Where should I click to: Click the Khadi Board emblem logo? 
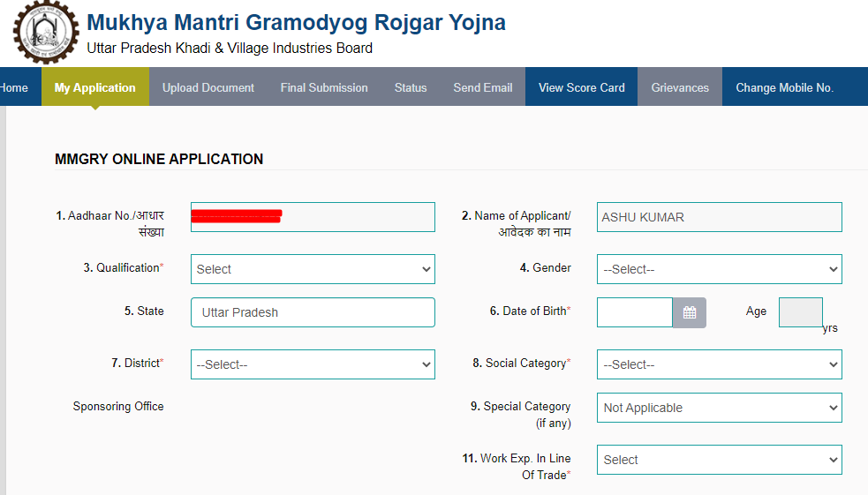(46, 32)
